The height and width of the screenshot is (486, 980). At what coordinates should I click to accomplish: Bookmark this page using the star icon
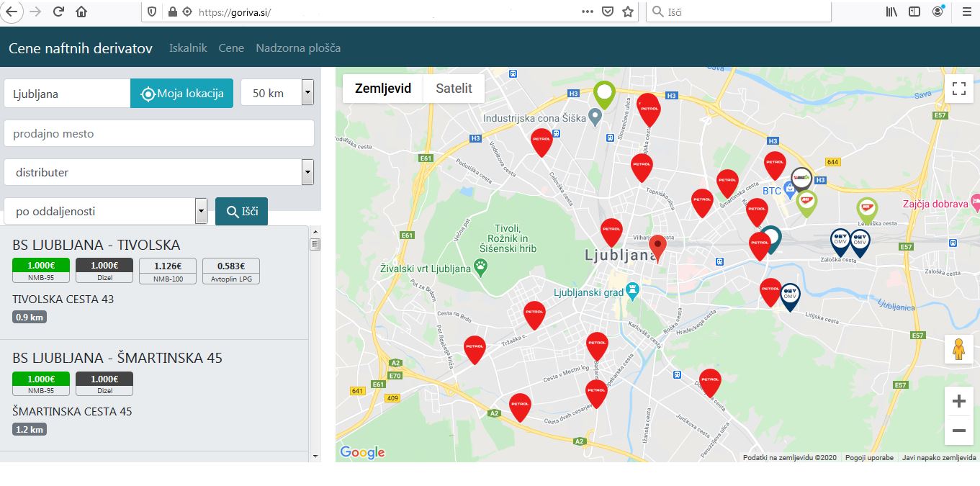pos(628,12)
